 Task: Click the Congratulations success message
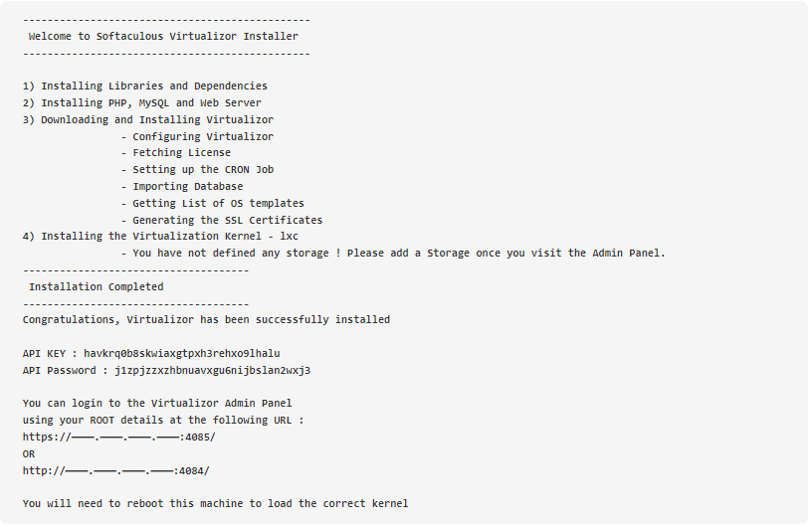coord(206,320)
